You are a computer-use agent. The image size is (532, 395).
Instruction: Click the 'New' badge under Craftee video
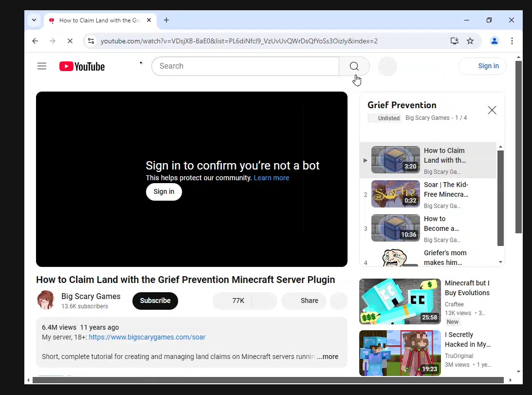coord(453,321)
